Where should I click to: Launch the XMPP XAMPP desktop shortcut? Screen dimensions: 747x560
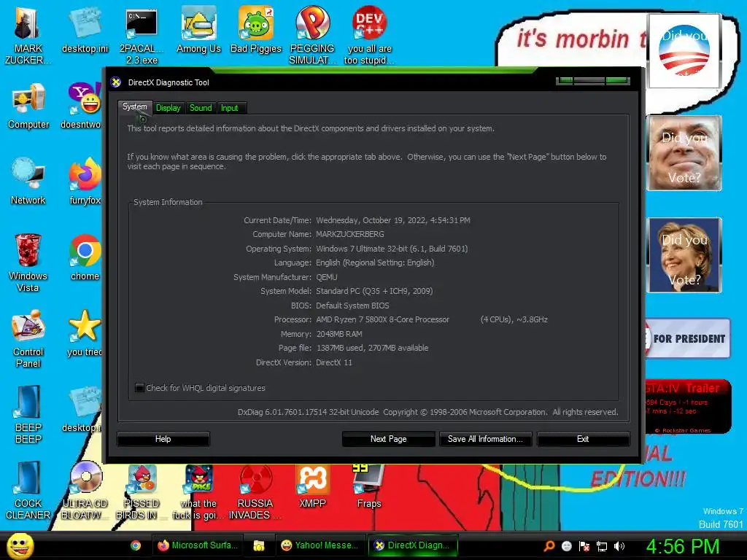tap(312, 486)
